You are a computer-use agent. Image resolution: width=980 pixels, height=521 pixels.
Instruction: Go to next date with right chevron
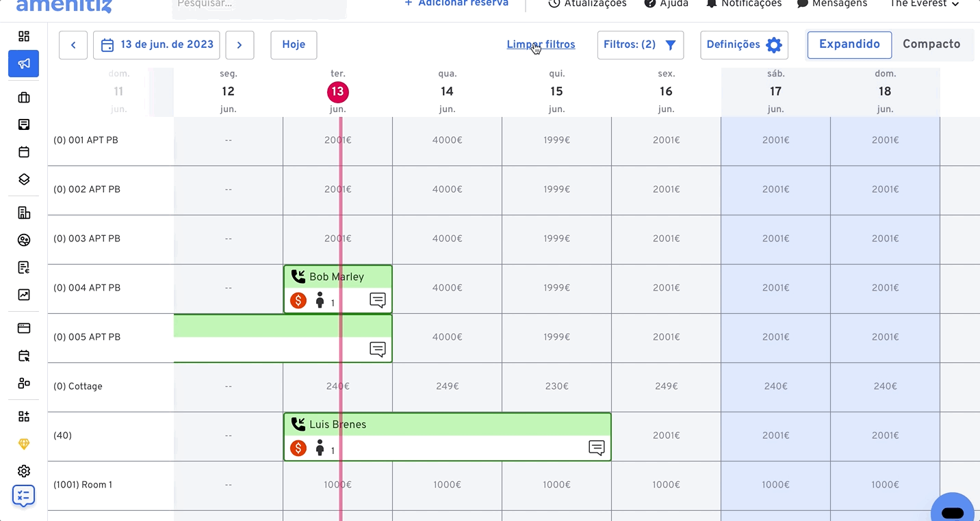tap(240, 45)
